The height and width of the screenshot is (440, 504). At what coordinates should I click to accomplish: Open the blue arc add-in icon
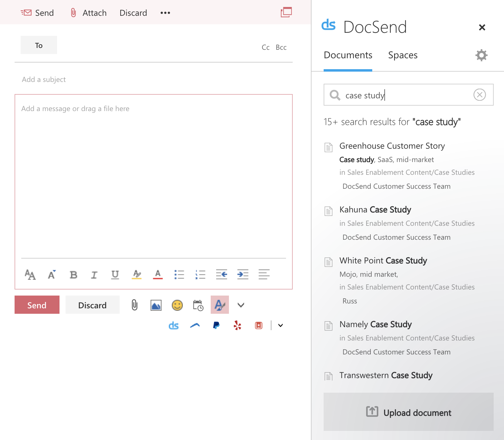[195, 326]
